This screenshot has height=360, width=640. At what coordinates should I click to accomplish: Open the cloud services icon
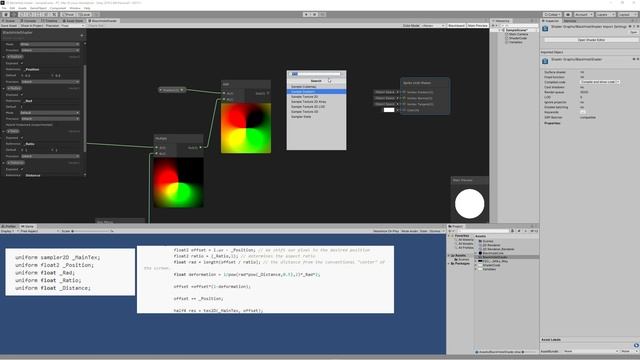pyautogui.click(x=568, y=14)
